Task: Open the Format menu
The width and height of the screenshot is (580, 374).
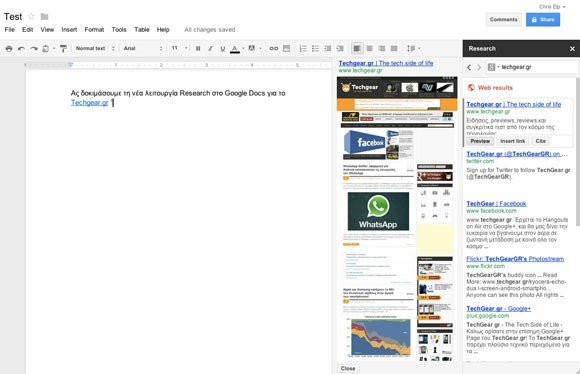Action: (94, 30)
